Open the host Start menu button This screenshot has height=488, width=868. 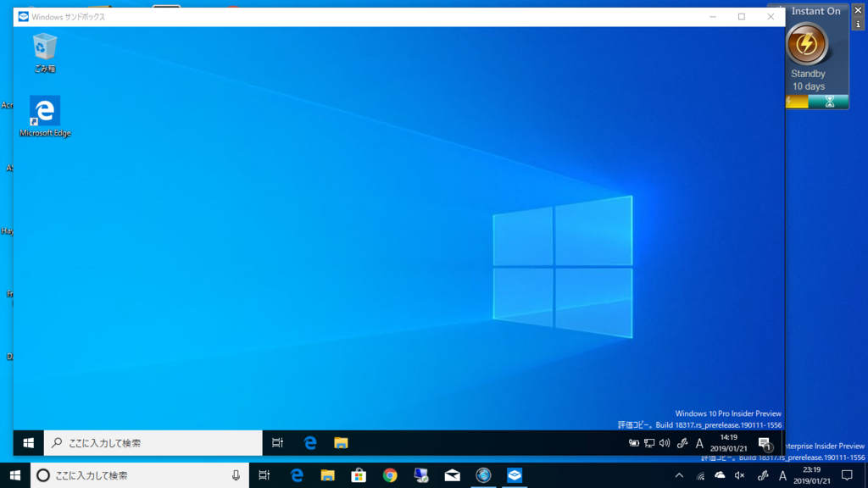(15, 475)
